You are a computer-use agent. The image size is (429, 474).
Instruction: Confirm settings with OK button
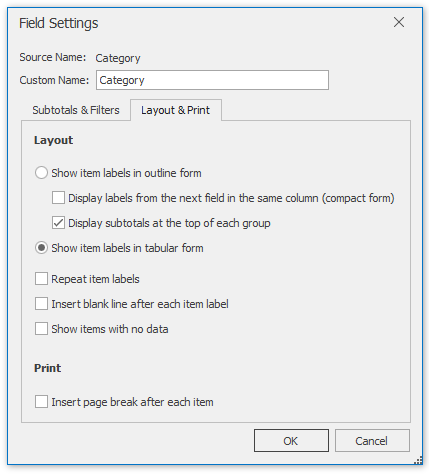tap(291, 441)
